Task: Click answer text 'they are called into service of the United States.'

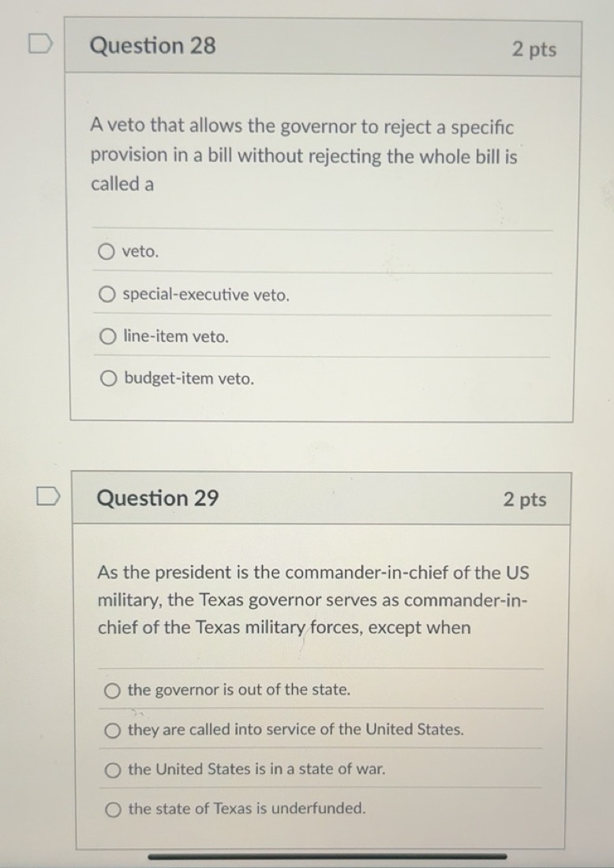Action: [296, 730]
